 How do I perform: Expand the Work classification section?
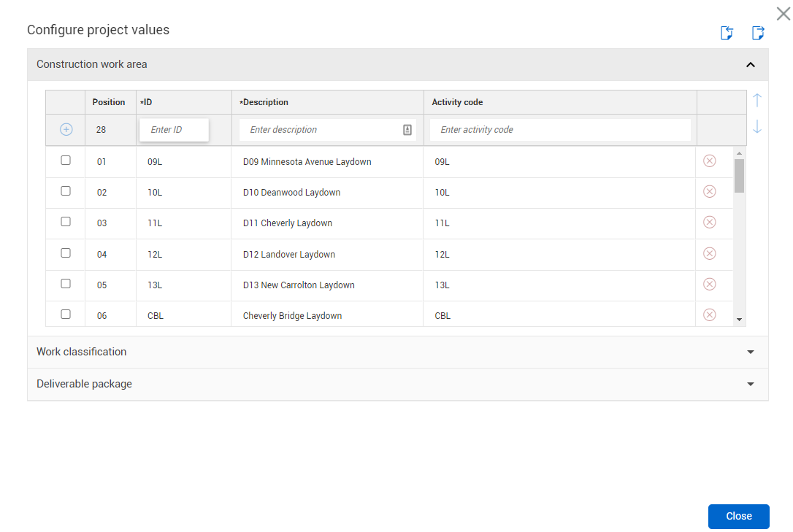click(751, 352)
